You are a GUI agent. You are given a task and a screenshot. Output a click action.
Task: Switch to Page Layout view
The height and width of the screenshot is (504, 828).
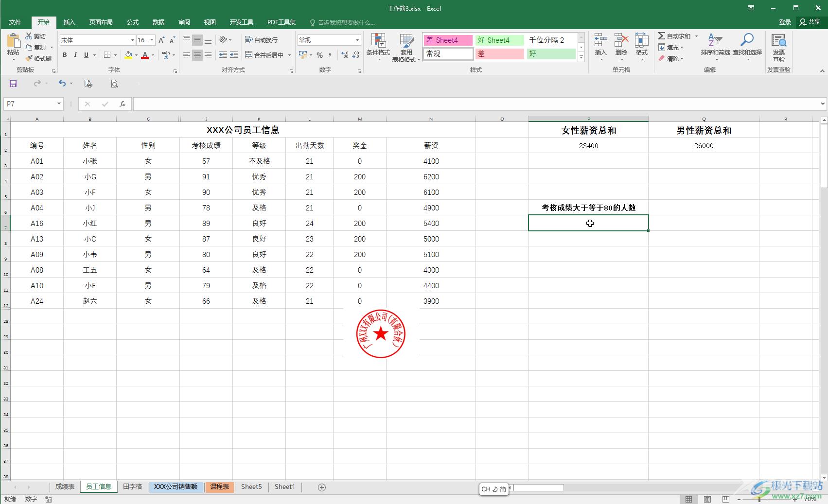707,499
